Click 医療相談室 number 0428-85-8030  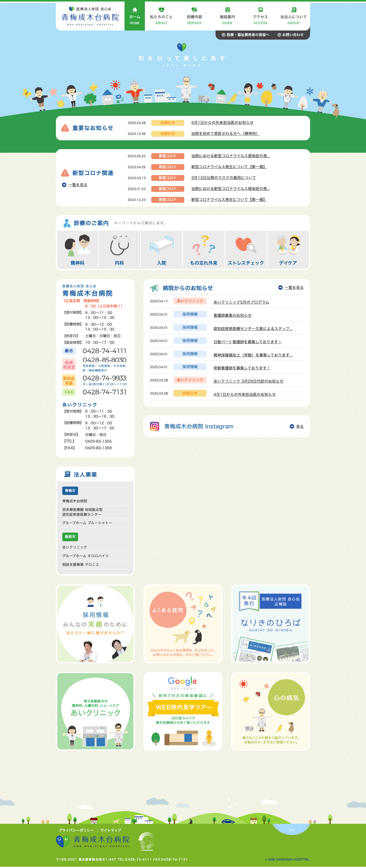[104, 360]
